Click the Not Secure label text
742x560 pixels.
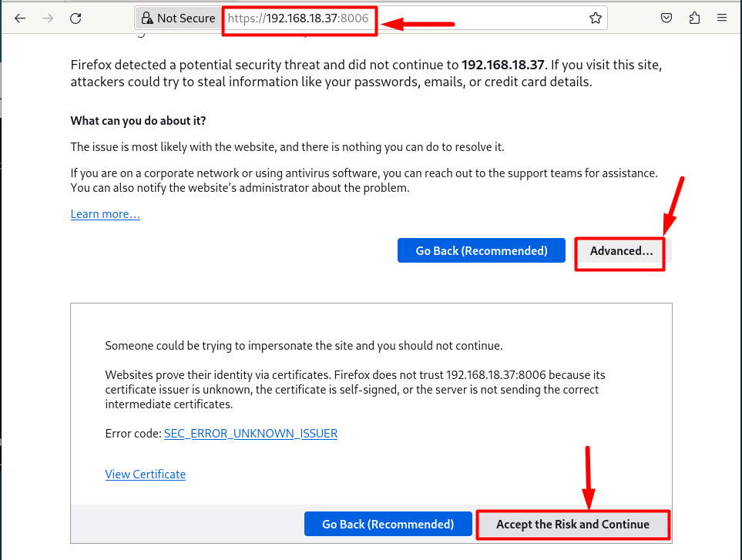tap(186, 18)
